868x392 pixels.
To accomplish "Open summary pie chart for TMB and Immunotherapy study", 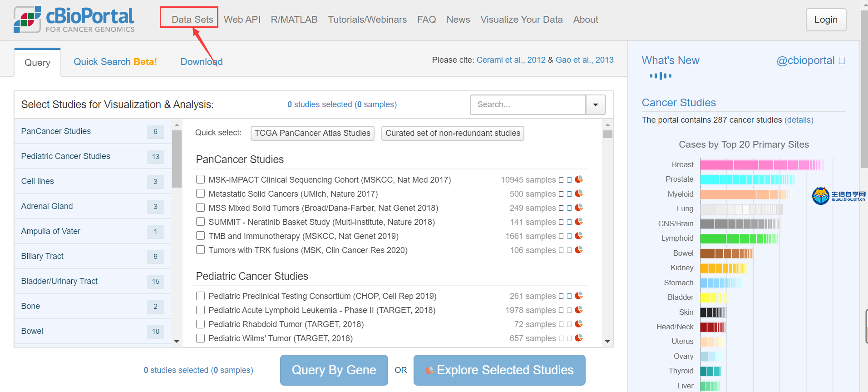I will click(579, 236).
